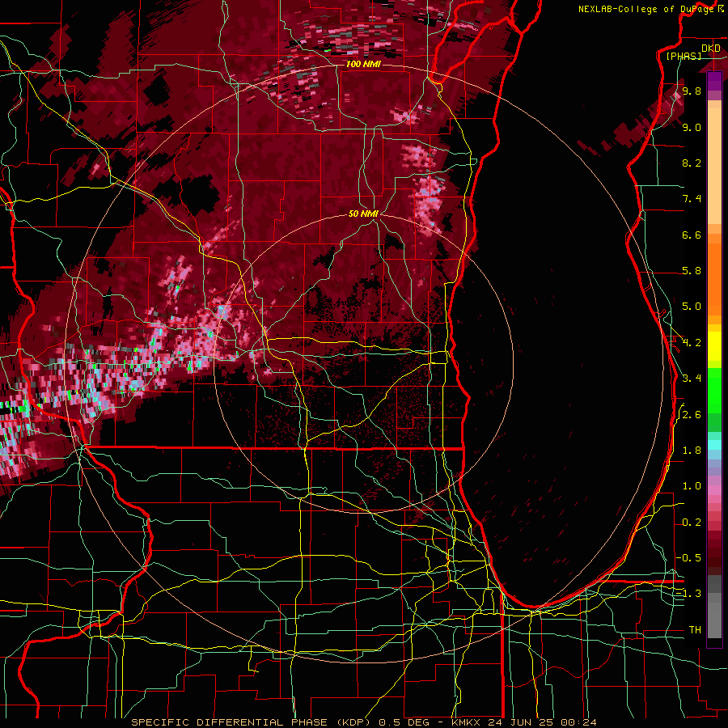Click the 4.2 value on the scale
Image resolution: width=728 pixels, height=728 pixels.
tap(692, 343)
